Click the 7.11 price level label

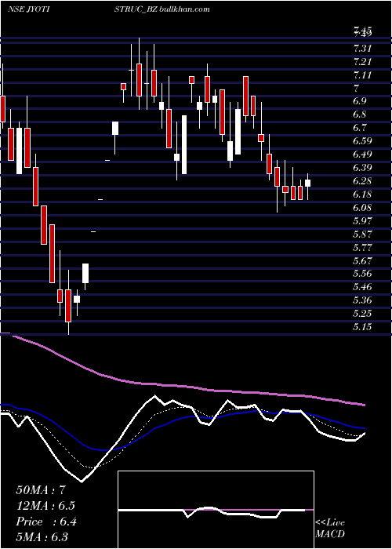pos(362,75)
